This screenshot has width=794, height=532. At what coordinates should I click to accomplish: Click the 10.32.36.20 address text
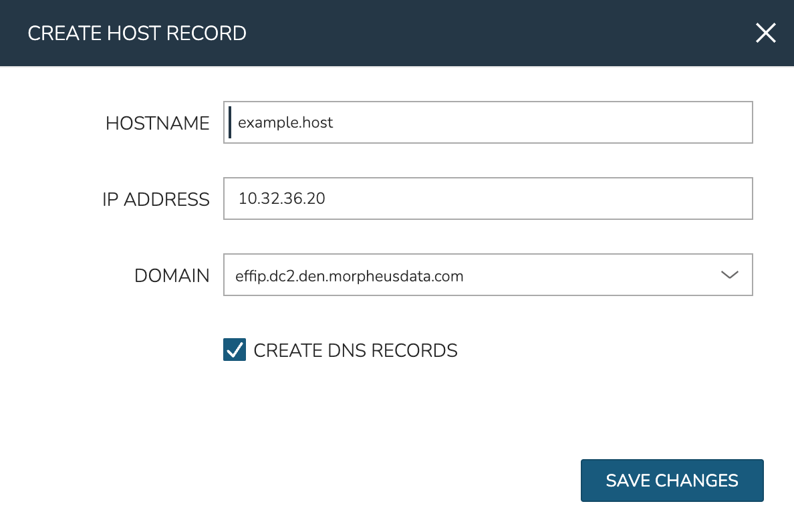coord(281,198)
